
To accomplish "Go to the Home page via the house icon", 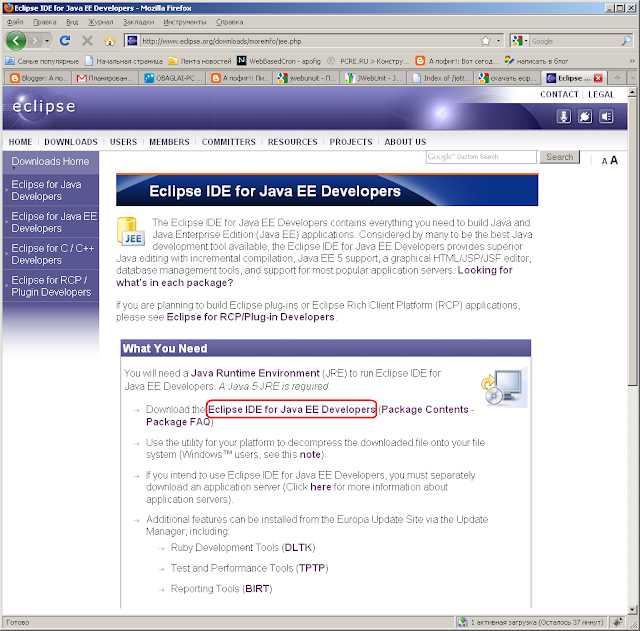I will click(x=109, y=41).
